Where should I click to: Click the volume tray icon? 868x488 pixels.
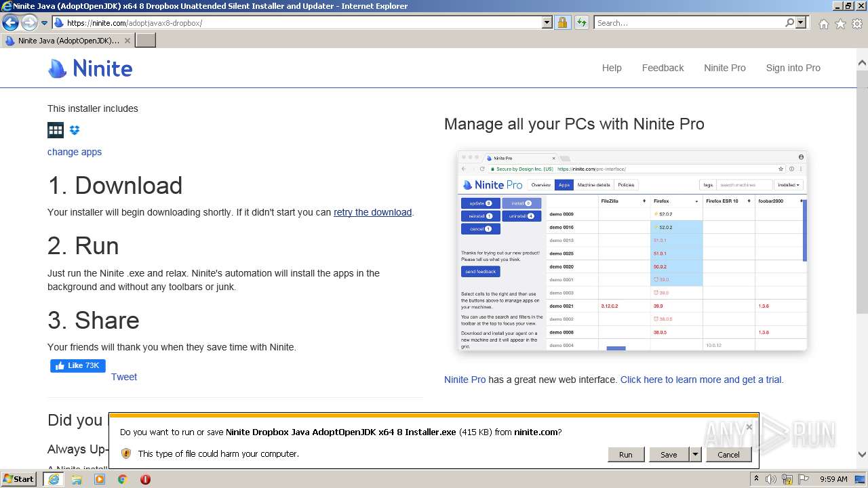tap(771, 479)
